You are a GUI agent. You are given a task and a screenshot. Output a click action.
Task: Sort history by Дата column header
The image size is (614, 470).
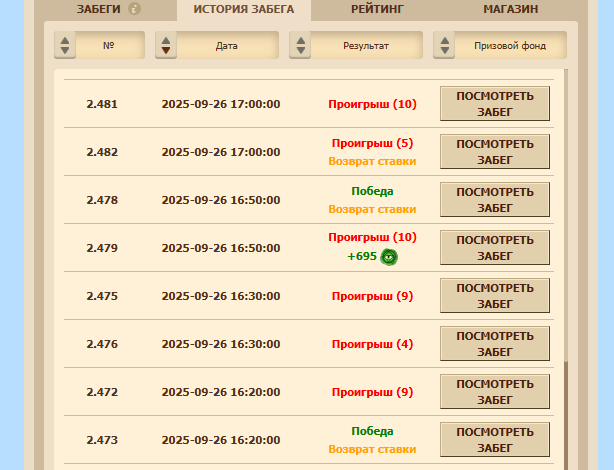click(227, 46)
